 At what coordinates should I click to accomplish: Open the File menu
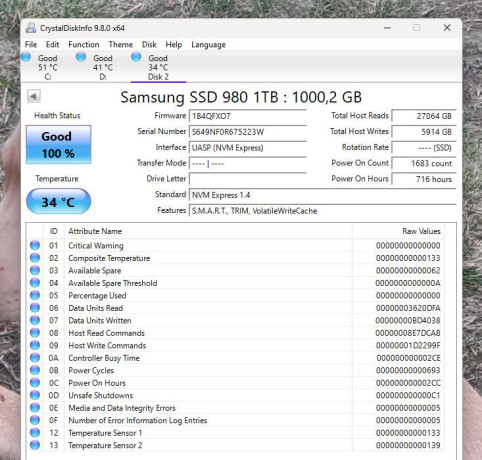tap(31, 44)
